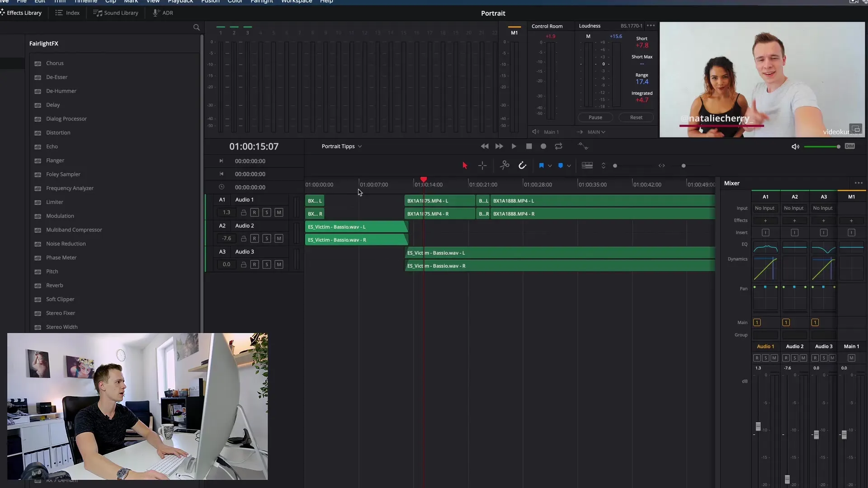
Task: Adjust the Audio 1 mixer fader
Action: (x=758, y=427)
